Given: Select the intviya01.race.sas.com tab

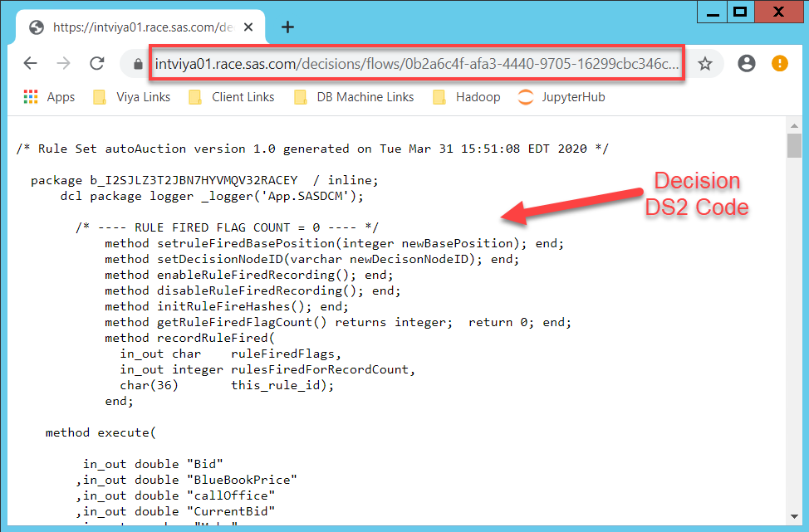Looking at the screenshot, I should pos(140,27).
